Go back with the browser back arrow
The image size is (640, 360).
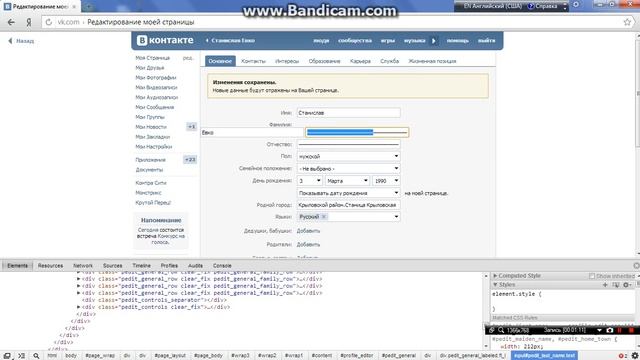pos(11,22)
